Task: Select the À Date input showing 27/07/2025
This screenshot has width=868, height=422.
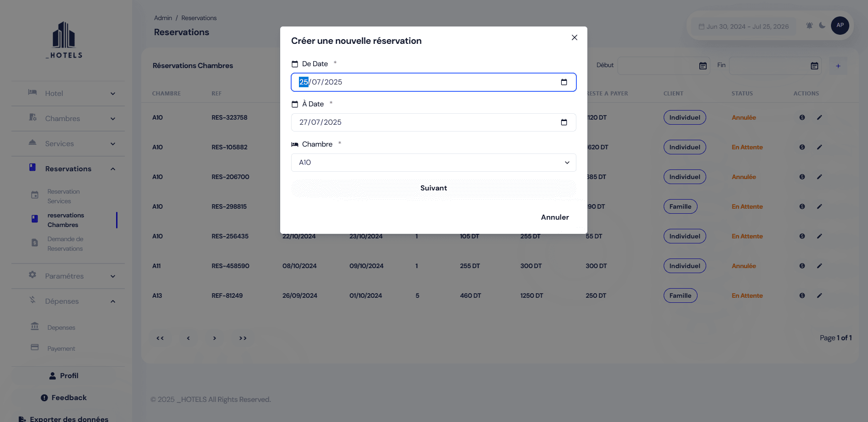Action: (x=433, y=122)
